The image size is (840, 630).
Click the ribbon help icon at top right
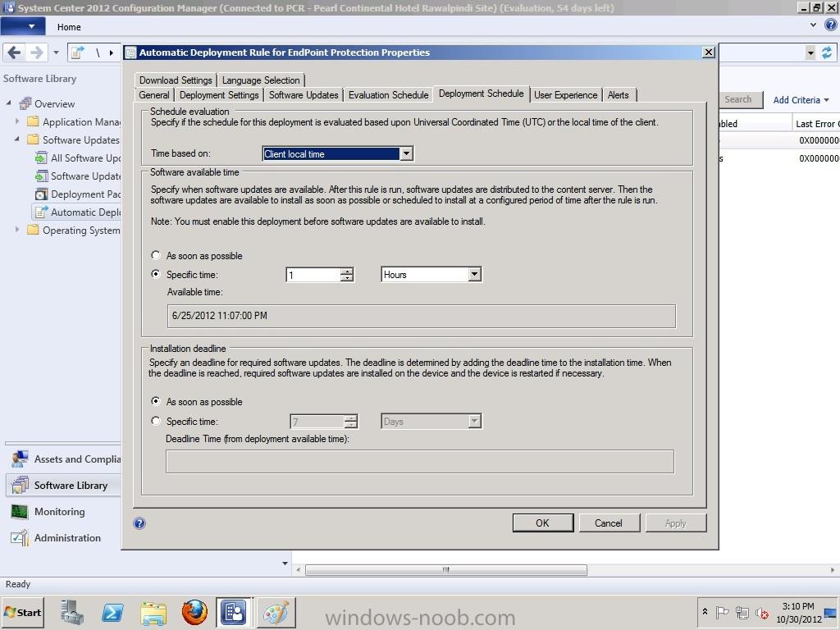[831, 25]
